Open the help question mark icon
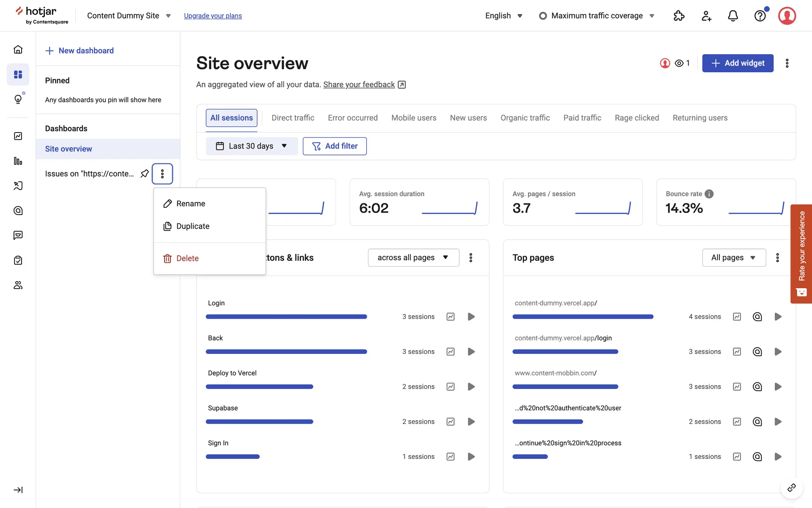The width and height of the screenshot is (812, 508). 760,16
